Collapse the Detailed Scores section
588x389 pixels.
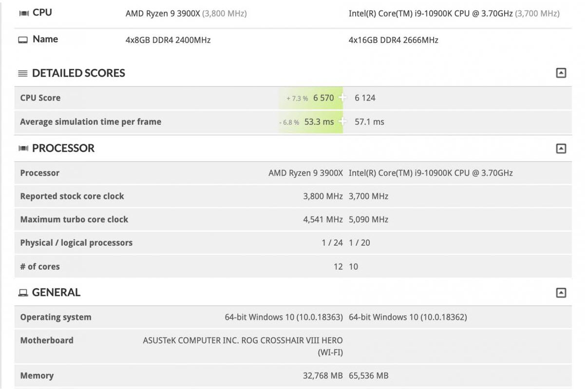click(561, 73)
